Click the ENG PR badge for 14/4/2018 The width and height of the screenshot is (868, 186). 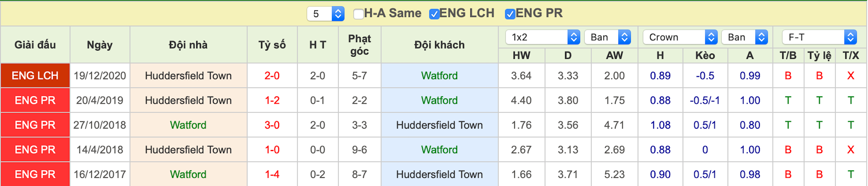[35, 150]
